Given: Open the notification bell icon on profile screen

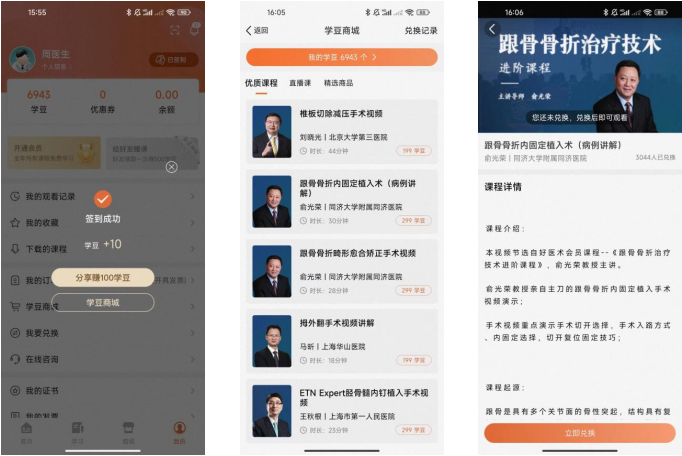Looking at the screenshot, I should point(194,29).
